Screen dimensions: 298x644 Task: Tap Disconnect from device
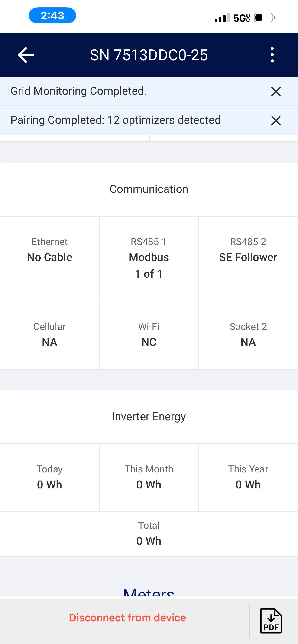127,618
